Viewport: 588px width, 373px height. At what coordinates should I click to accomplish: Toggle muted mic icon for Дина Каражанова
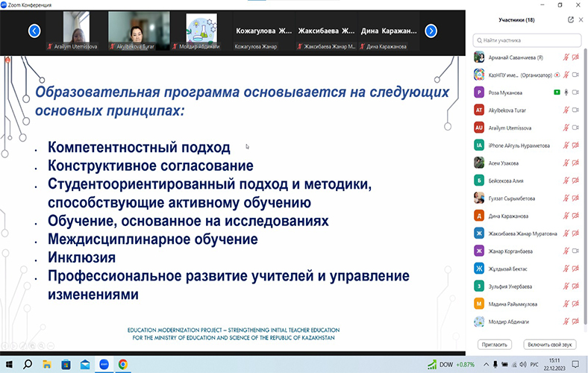(566, 216)
